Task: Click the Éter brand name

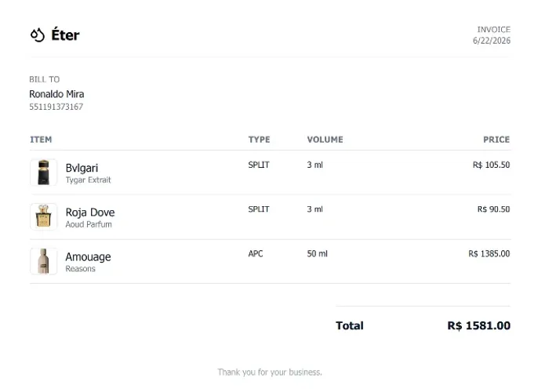Action: [x=65, y=34]
